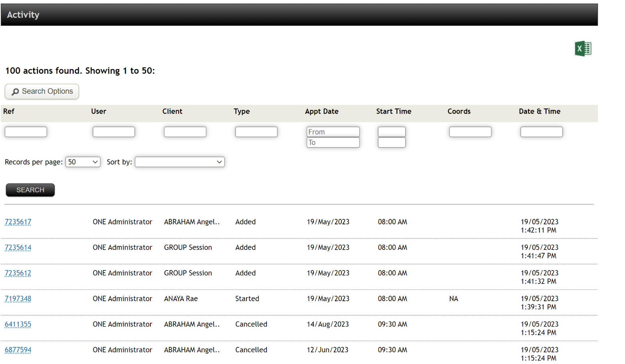Click the Excel export icon

click(583, 48)
